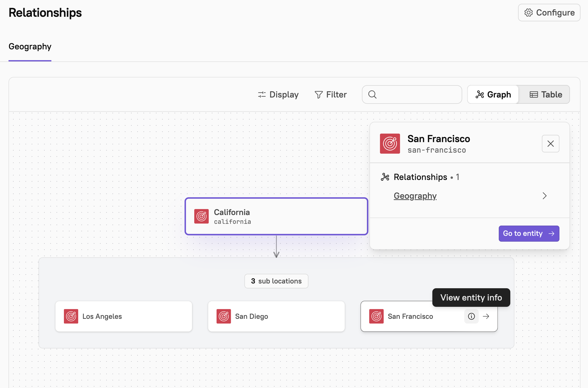Click the magnifier search icon

click(x=372, y=94)
